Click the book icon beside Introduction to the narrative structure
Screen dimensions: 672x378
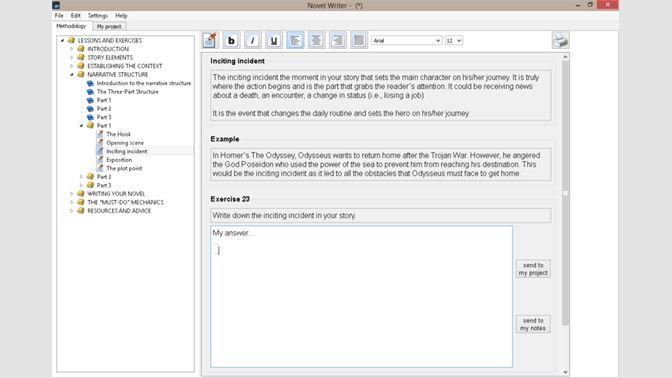pos(90,83)
